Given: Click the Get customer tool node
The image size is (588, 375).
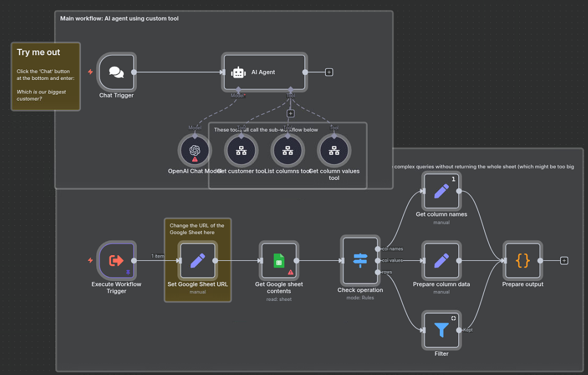Looking at the screenshot, I should [x=241, y=150].
